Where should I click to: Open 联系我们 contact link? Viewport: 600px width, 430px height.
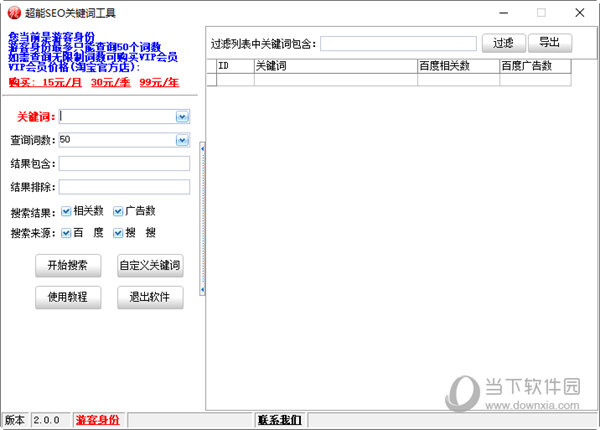click(x=280, y=420)
